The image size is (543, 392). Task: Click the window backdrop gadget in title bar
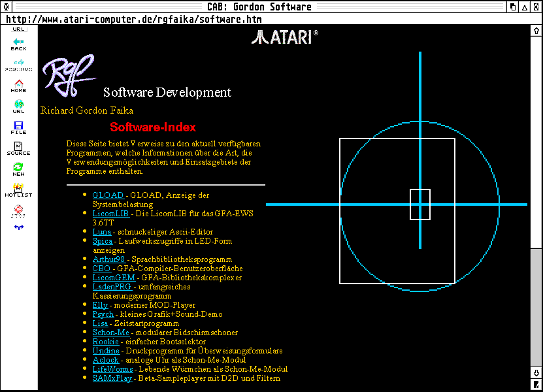[x=513, y=7]
